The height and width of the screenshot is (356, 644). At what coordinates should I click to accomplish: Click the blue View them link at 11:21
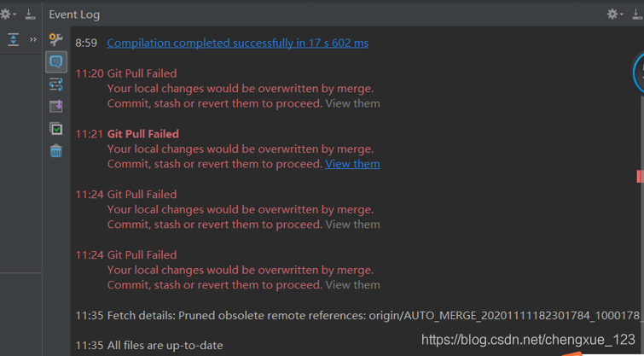click(x=352, y=164)
